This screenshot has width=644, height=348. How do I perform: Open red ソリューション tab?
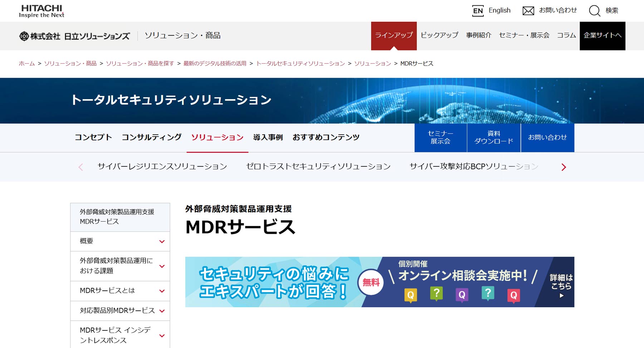(218, 137)
